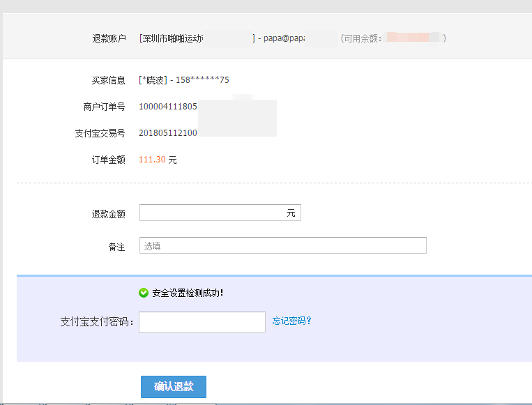This screenshot has width=532, height=405.
Task: Click the 退款金额 label
Action: point(109,214)
